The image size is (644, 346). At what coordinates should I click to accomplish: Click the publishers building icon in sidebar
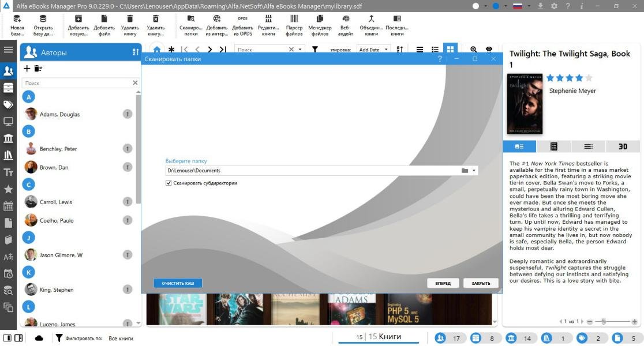coord(8,138)
